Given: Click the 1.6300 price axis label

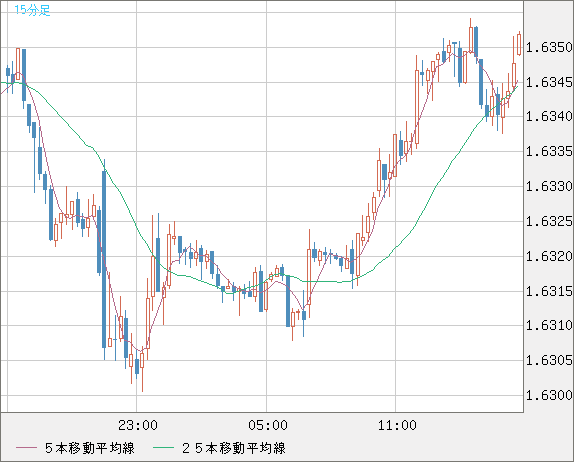Looking at the screenshot, I should coord(549,395).
